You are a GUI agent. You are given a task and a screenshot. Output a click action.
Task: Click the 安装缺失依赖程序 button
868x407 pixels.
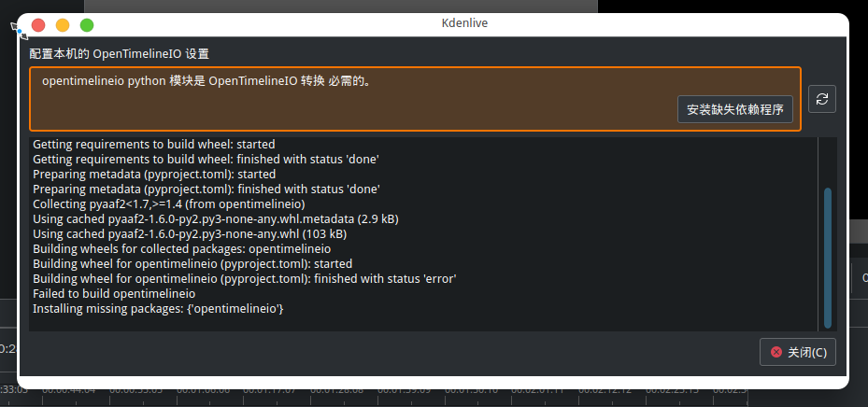pos(735,109)
